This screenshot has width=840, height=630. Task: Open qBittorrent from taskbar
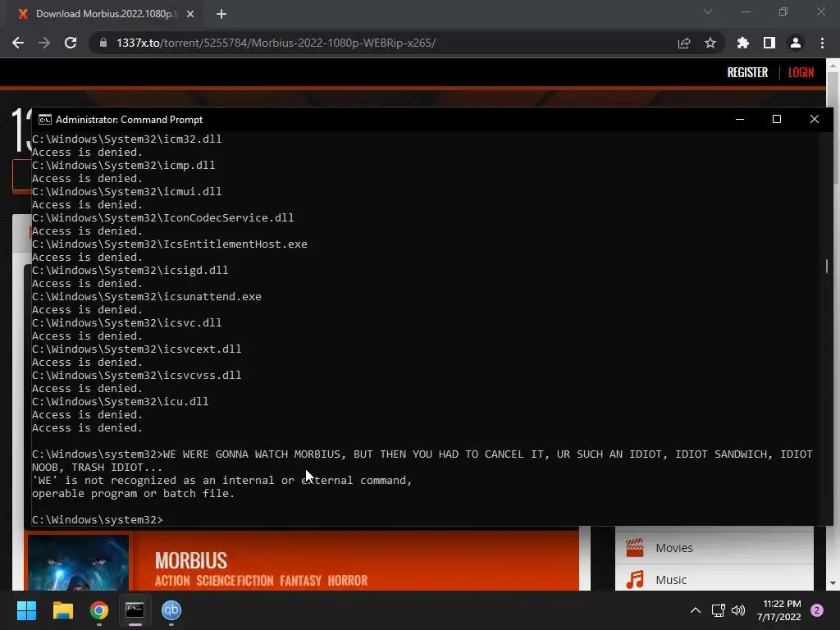pos(171,610)
